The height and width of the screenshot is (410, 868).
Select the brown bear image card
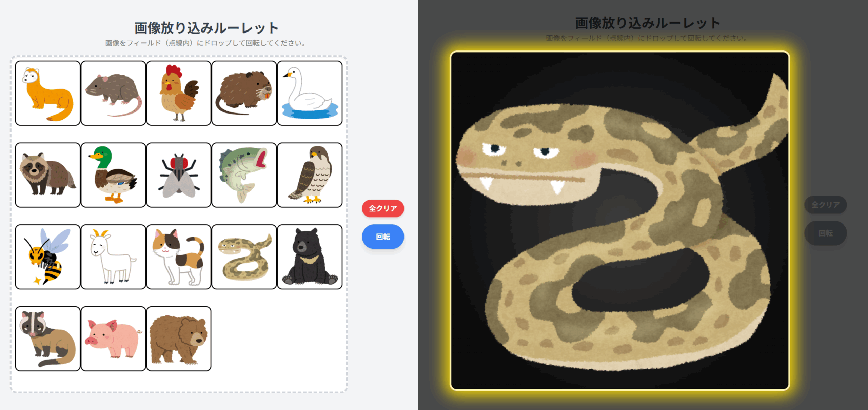(x=179, y=339)
